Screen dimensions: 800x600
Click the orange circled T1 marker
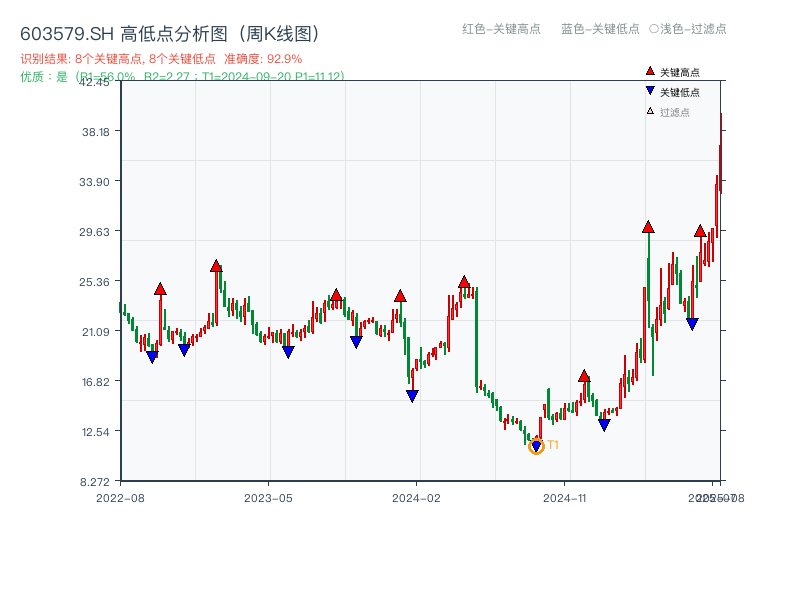point(536,446)
